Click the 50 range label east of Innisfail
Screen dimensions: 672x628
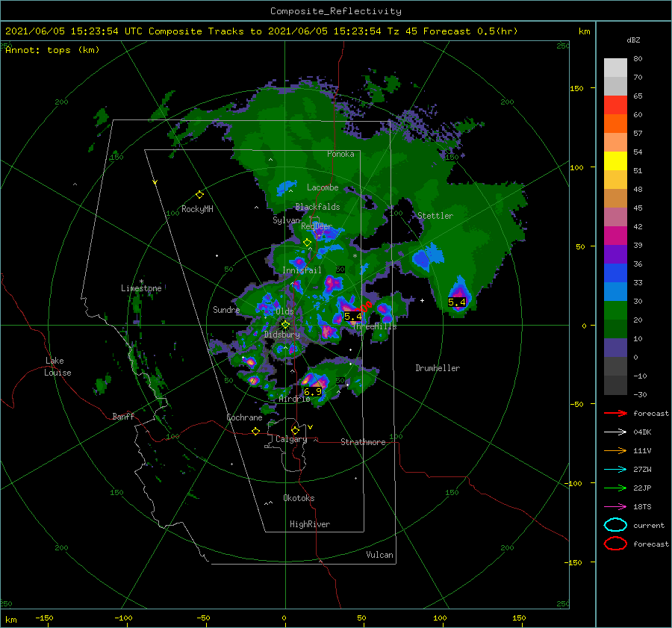340,270
